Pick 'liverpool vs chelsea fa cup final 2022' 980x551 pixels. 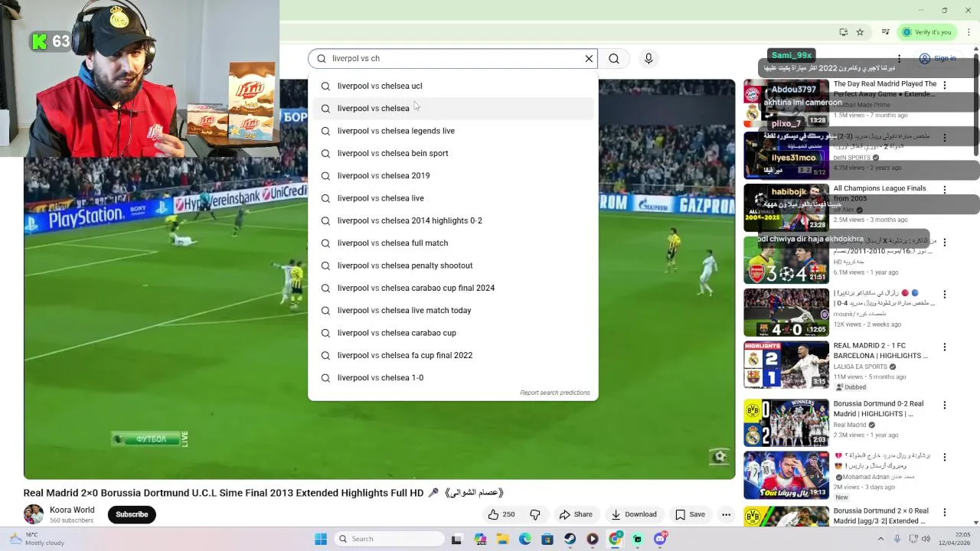click(452, 355)
